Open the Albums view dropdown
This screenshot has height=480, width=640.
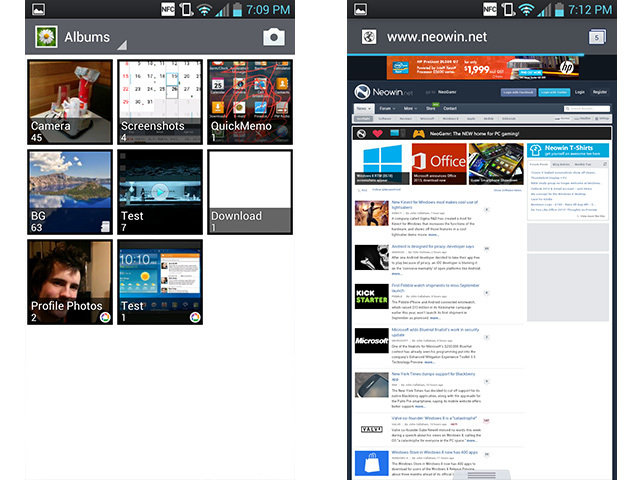122,45
